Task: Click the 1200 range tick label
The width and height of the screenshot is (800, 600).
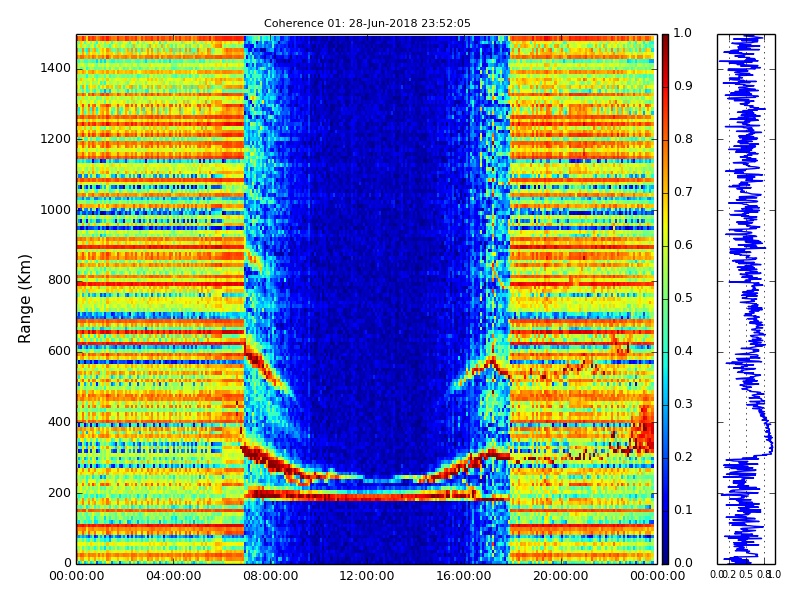Action: pos(56,139)
